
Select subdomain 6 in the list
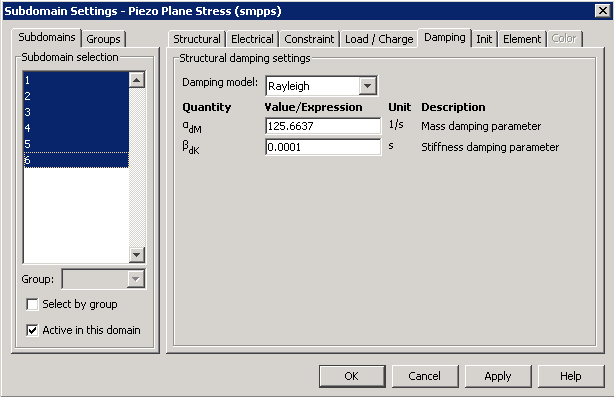[76, 160]
